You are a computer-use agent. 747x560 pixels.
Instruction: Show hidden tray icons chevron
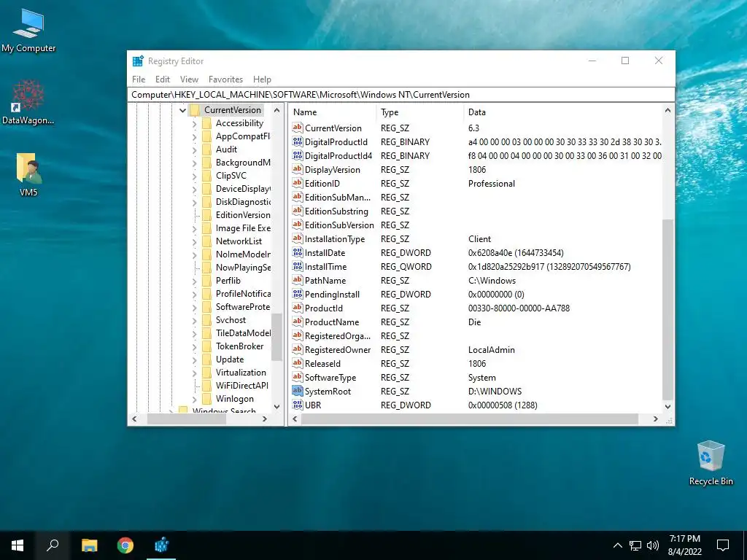click(617, 545)
